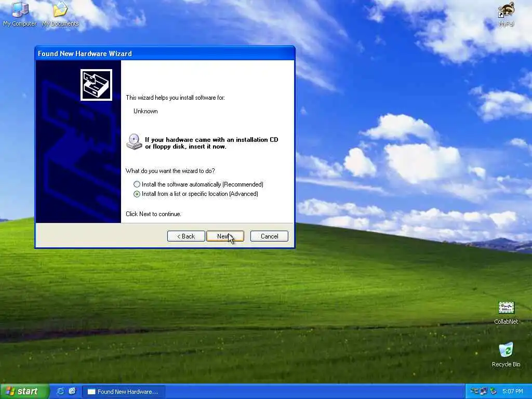
Task: Cancel the Found New Hardware Wizard
Action: pyautogui.click(x=269, y=236)
